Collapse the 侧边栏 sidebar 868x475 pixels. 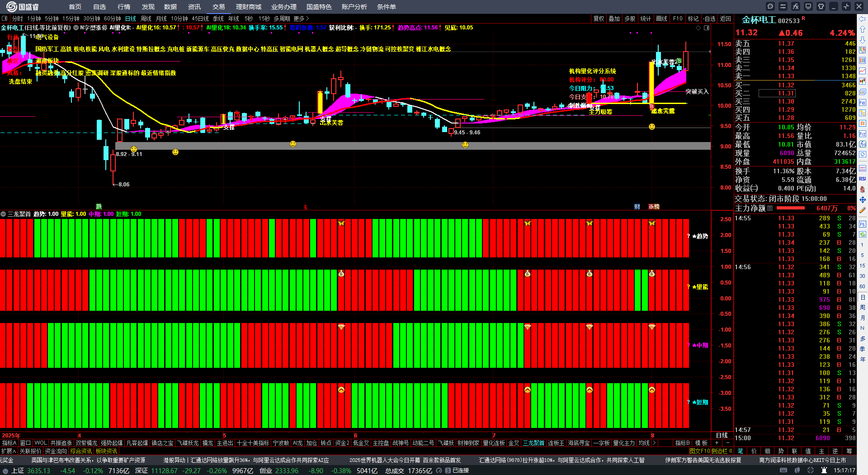pos(722,451)
